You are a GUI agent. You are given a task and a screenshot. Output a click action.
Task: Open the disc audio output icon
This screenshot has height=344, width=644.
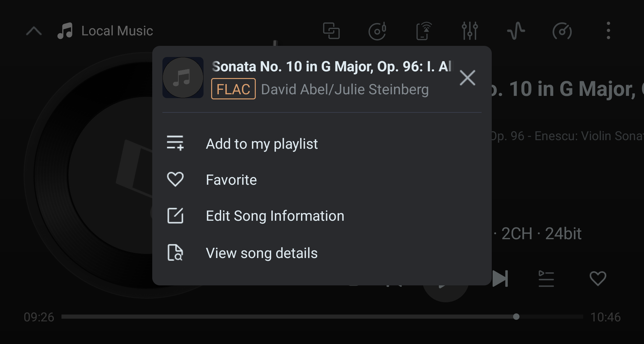tap(377, 31)
